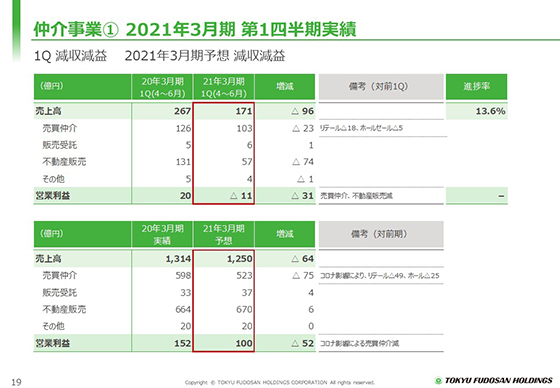Screen dimensions: 560x388
Task: Select the △ 31 change value
Action: tap(302, 196)
